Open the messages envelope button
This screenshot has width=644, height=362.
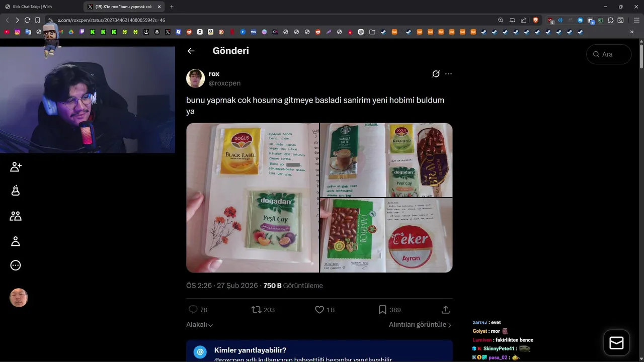coord(616,343)
